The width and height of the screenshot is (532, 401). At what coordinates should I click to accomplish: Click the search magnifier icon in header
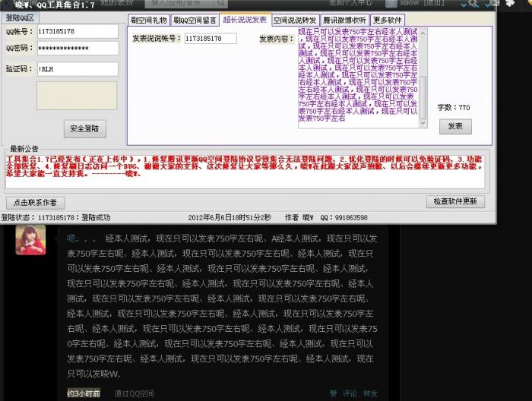[221, 3]
